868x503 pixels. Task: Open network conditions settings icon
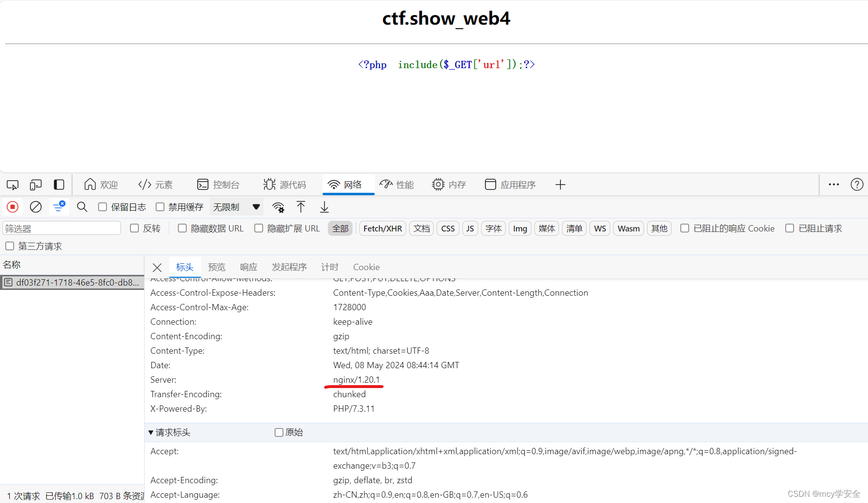click(x=279, y=207)
